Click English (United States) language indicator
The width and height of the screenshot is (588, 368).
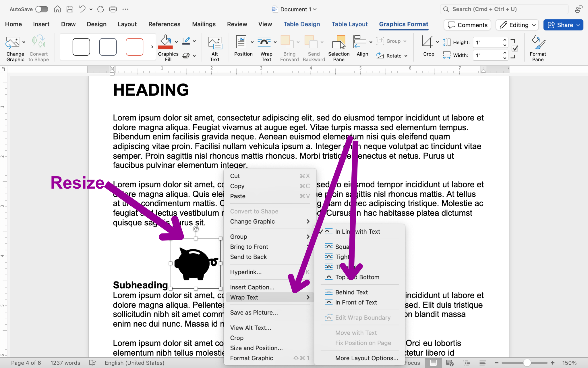[x=134, y=363]
